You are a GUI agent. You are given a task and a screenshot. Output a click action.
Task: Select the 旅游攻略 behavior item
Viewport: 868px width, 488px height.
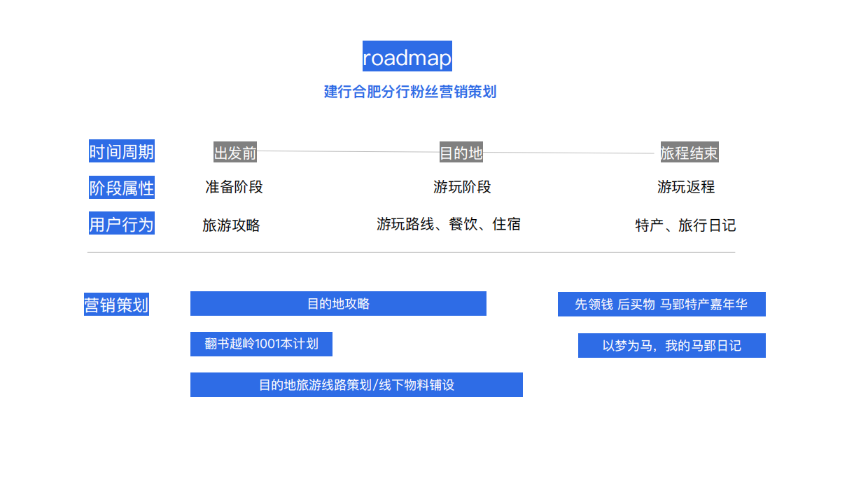tap(231, 224)
